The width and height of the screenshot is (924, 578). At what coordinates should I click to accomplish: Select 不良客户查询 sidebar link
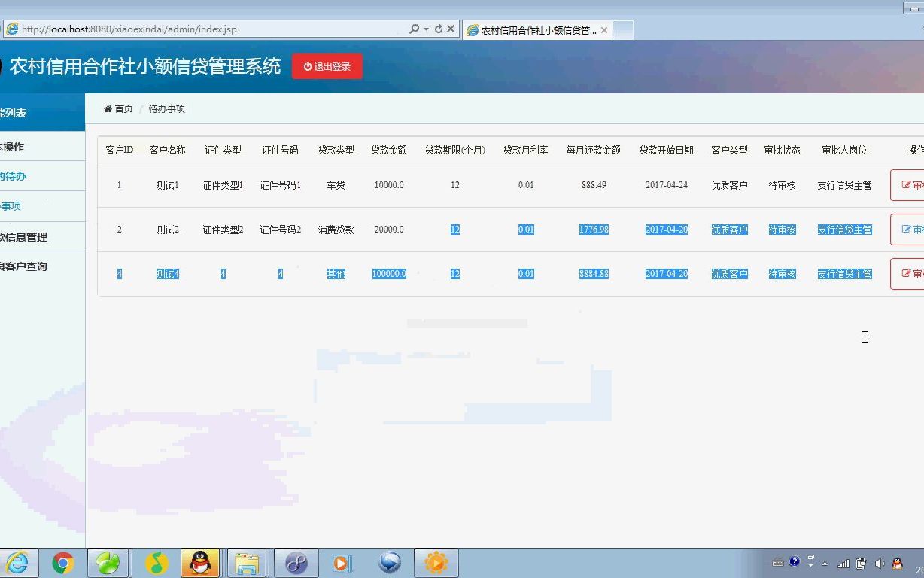click(x=33, y=266)
